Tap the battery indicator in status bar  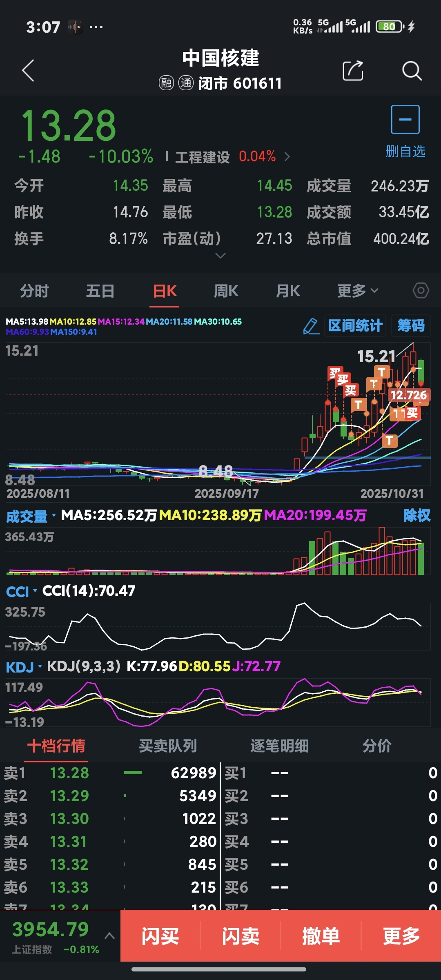[390, 27]
